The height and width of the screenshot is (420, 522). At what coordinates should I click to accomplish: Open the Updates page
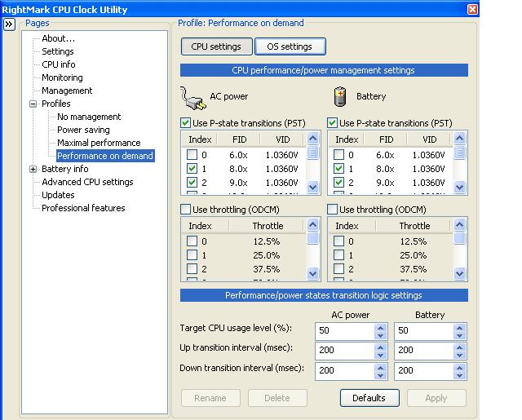click(x=58, y=195)
